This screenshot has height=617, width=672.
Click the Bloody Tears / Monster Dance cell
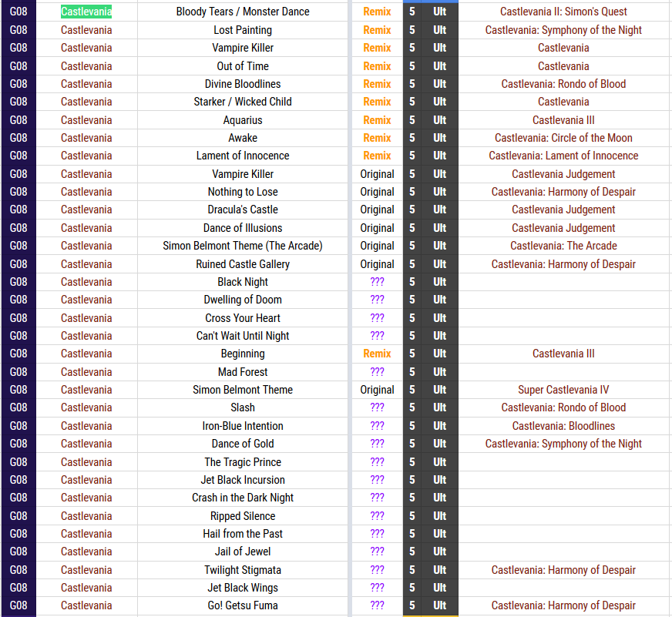pos(243,12)
